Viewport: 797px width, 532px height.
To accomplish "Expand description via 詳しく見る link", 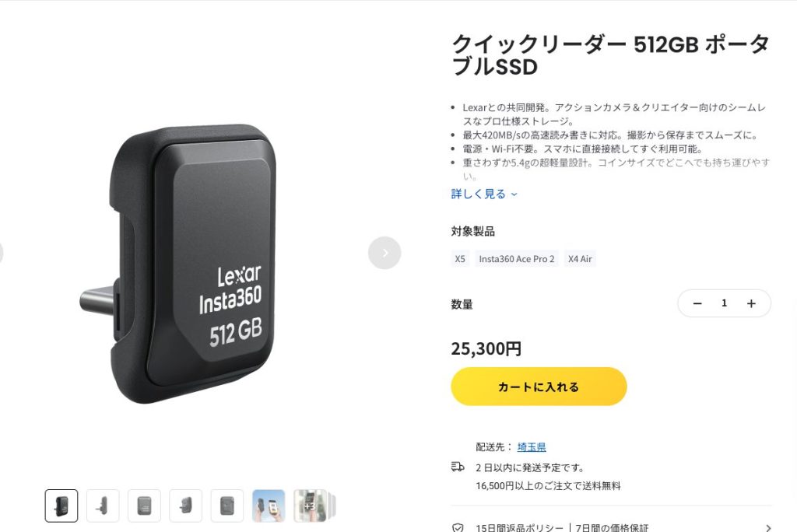I will click(x=484, y=194).
